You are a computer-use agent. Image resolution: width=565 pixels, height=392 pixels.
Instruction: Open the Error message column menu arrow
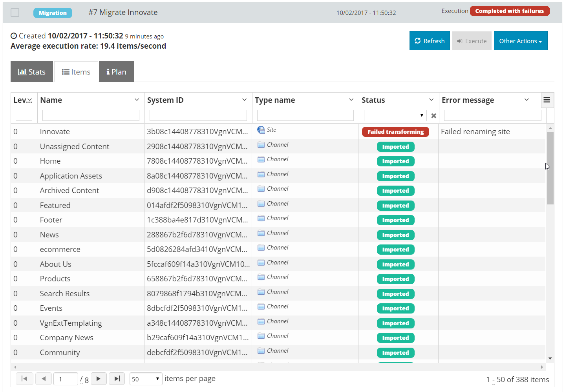click(527, 100)
